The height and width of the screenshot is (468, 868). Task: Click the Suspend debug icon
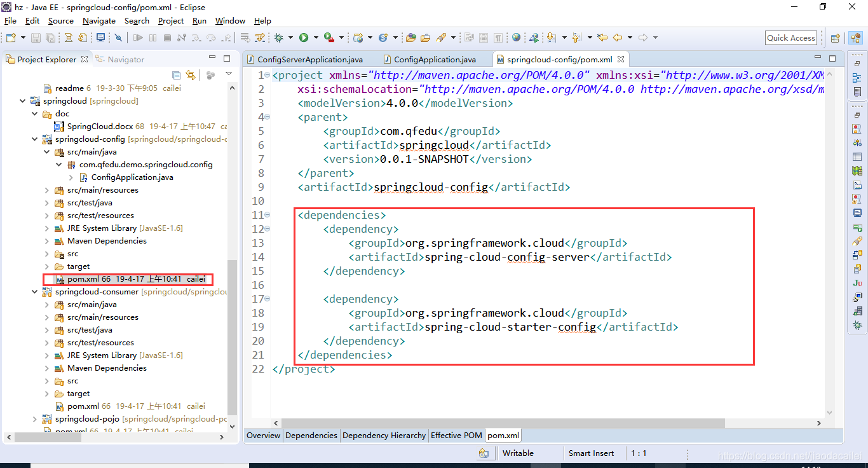153,38
